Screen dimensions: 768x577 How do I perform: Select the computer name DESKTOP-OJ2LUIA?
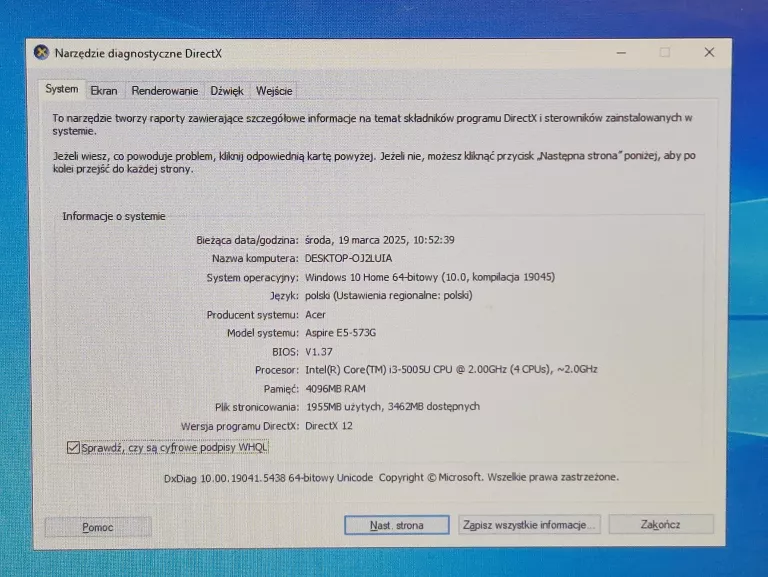[349, 258]
